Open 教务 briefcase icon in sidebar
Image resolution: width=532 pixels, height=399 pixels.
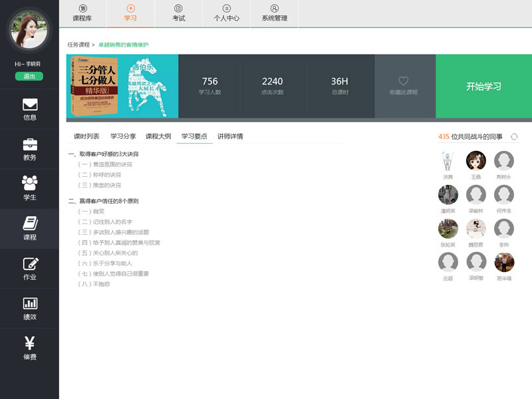point(29,144)
